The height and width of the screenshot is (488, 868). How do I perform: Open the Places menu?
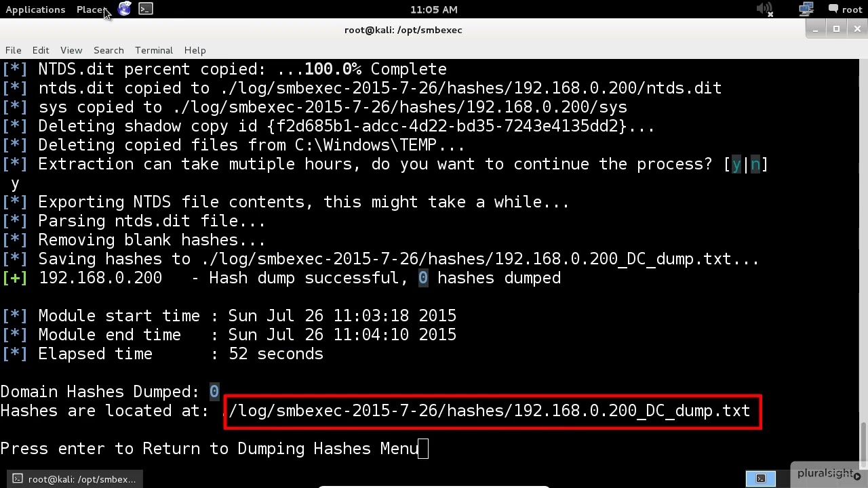click(x=92, y=9)
